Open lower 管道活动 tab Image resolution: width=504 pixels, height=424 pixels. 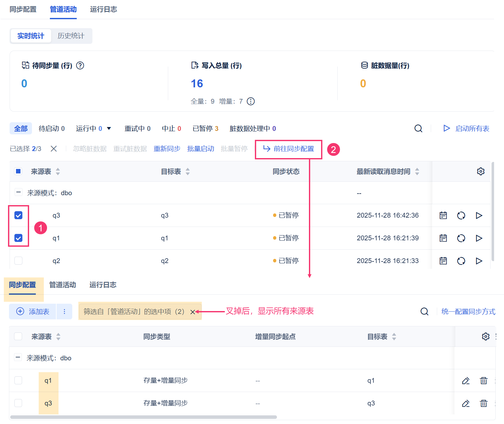[63, 285]
